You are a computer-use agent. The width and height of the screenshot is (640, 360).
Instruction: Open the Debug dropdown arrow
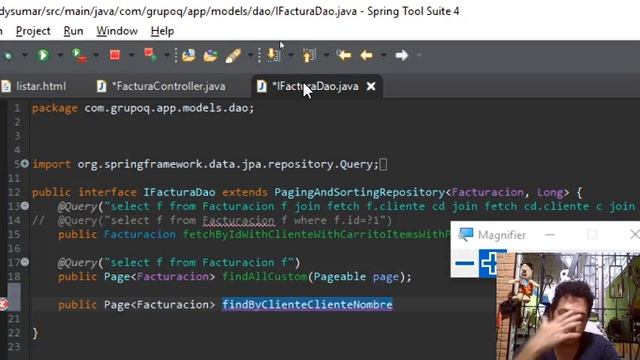pos(24,55)
